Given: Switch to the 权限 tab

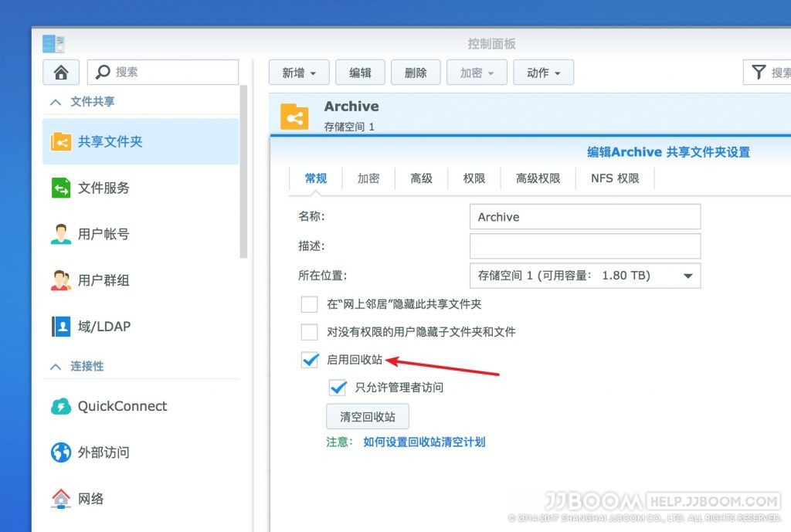Looking at the screenshot, I should (x=474, y=178).
